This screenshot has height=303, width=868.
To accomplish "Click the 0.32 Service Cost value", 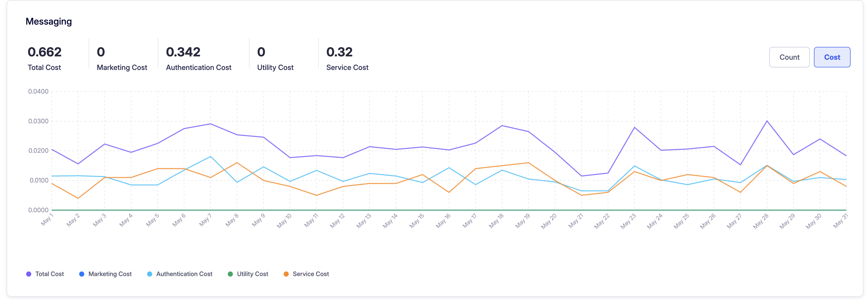I will click(x=339, y=52).
